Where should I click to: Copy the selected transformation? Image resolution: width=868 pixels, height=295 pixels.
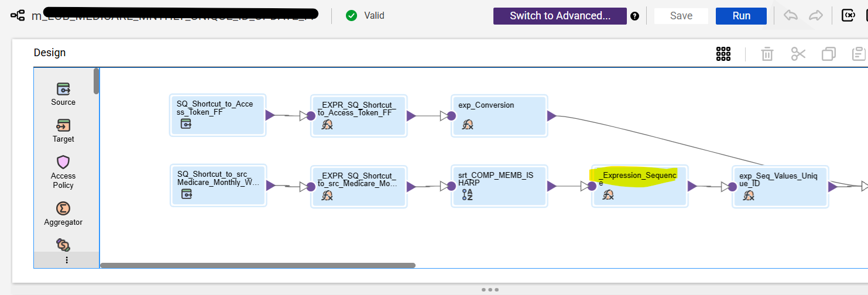coord(829,54)
